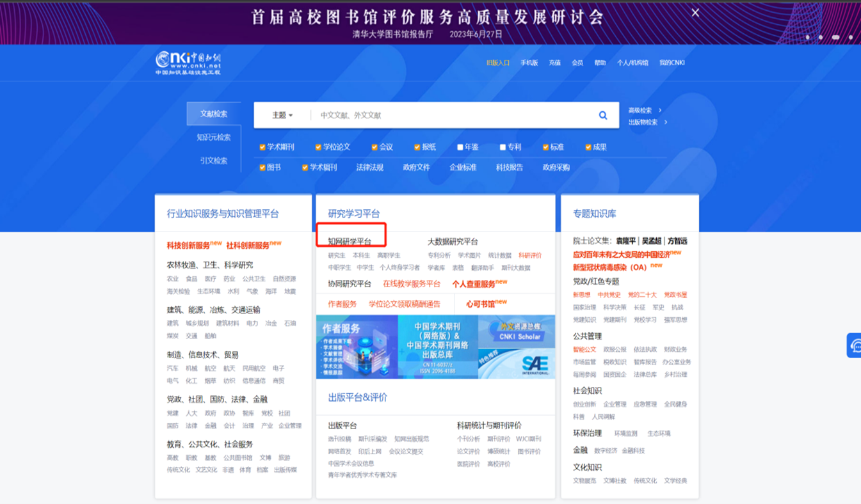Check the 年鉴 checkbox
The width and height of the screenshot is (861, 504).
pos(460,147)
